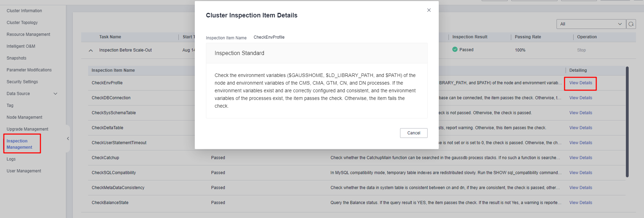Go to Cluster Topology in the sidebar
Viewport: 644px width, 218px height.
tap(22, 23)
